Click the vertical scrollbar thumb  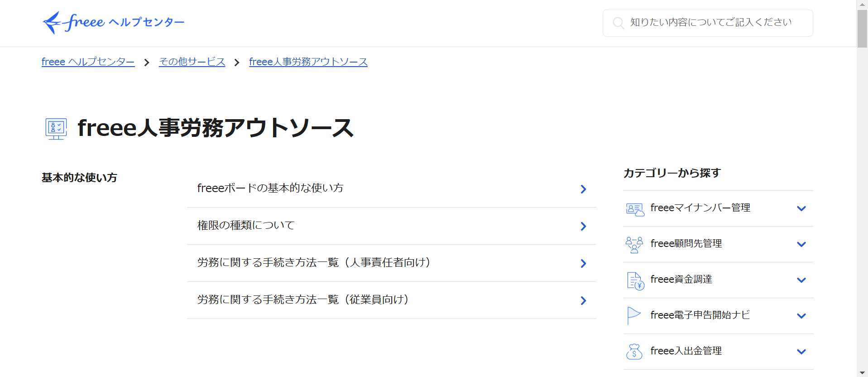pyautogui.click(x=862, y=29)
